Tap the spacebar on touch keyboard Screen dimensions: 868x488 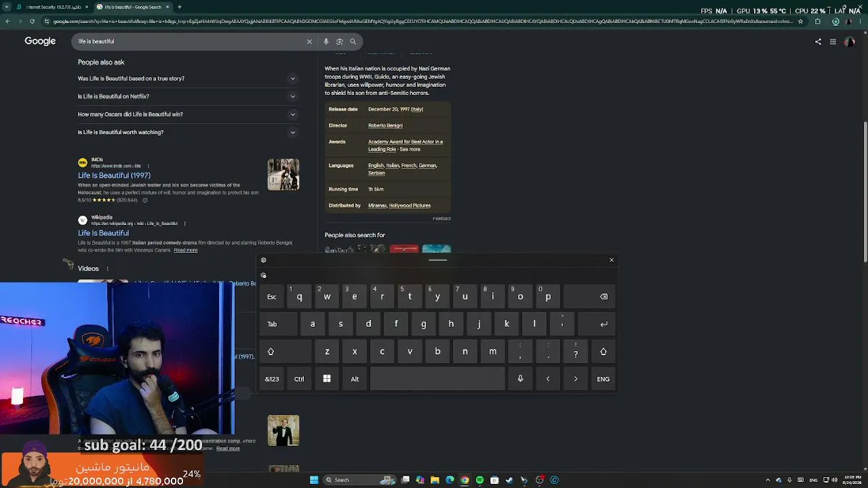(x=437, y=379)
